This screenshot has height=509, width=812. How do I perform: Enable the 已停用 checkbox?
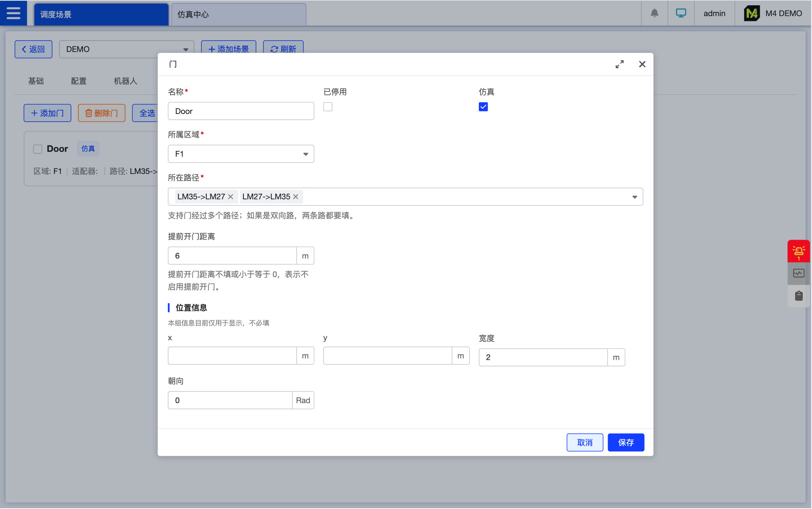[328, 107]
